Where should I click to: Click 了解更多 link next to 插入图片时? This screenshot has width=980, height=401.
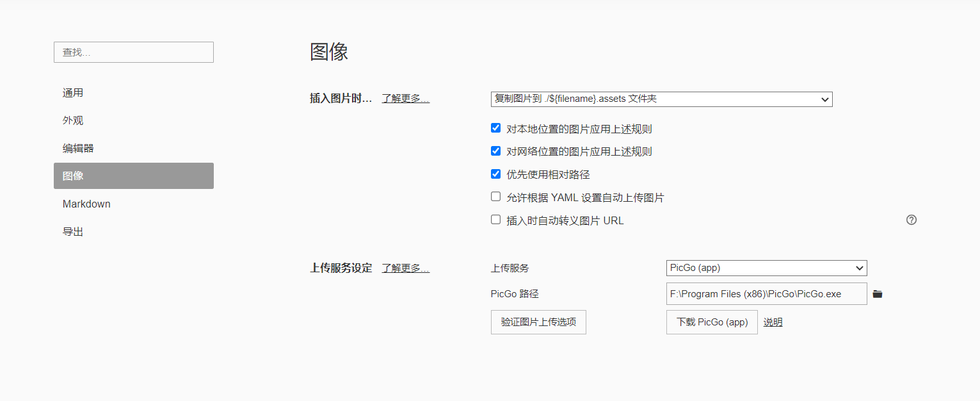click(406, 99)
